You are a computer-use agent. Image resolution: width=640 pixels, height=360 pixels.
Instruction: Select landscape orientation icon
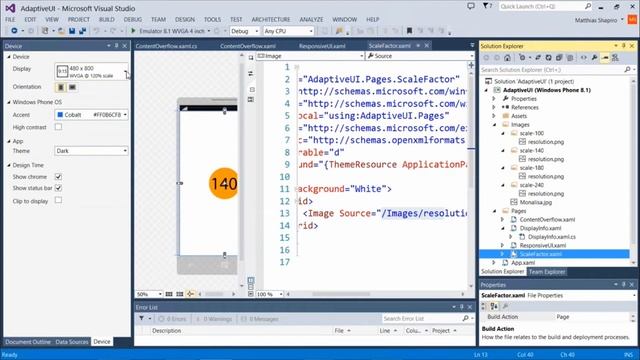point(72,87)
